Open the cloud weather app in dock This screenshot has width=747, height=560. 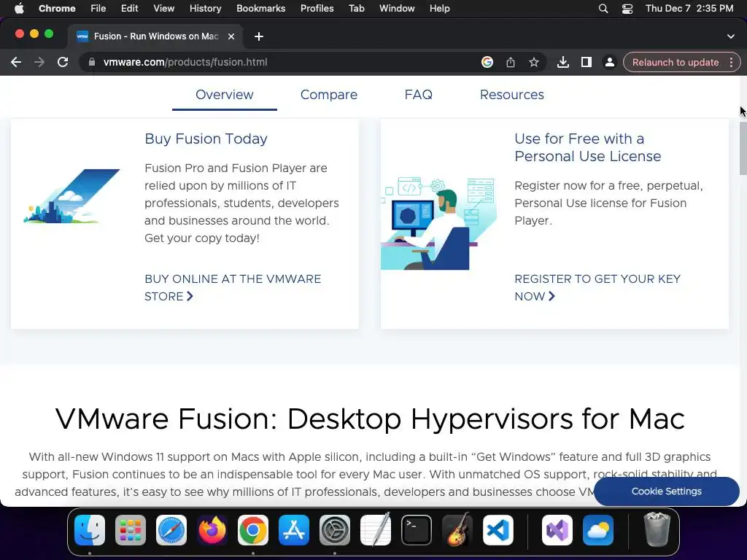click(598, 530)
